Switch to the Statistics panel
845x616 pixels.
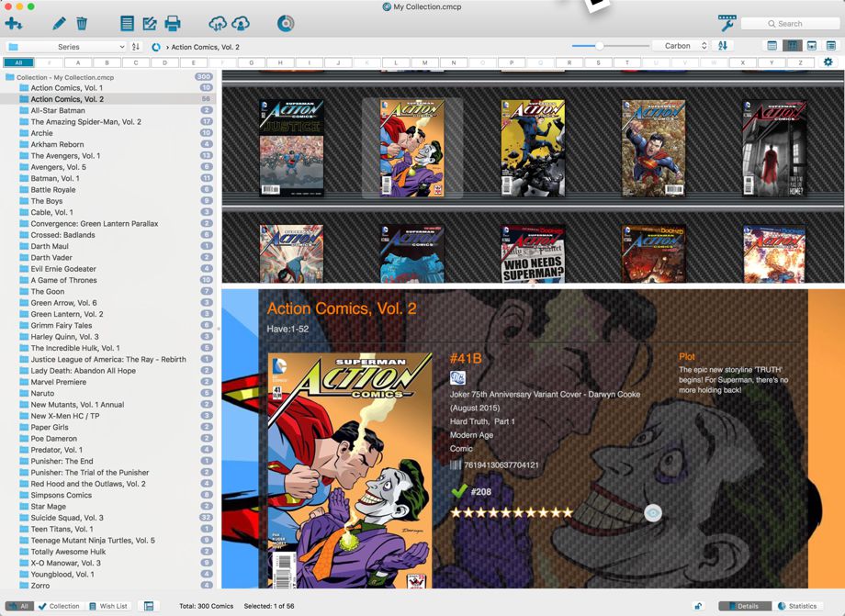pyautogui.click(x=797, y=606)
